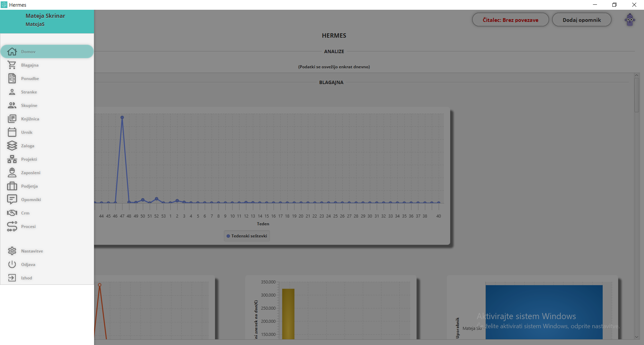Go to Domov menu label
Viewport: 644px width, 345px height.
click(28, 51)
